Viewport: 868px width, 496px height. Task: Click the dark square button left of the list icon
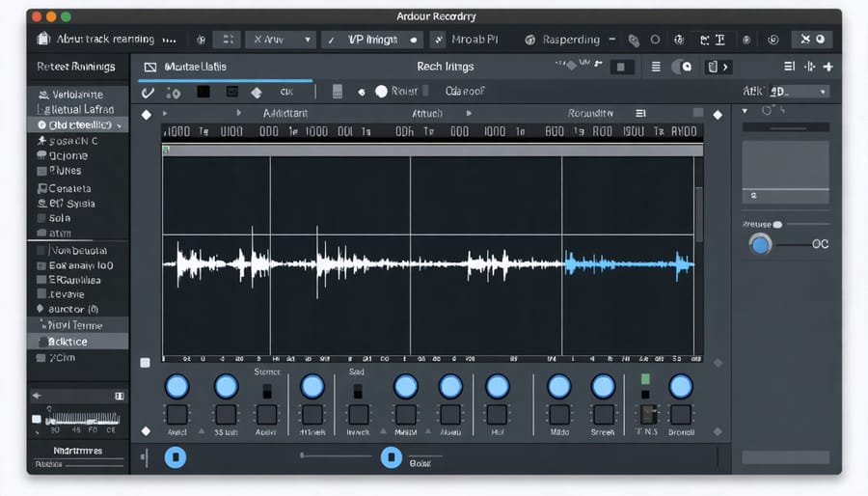(621, 67)
